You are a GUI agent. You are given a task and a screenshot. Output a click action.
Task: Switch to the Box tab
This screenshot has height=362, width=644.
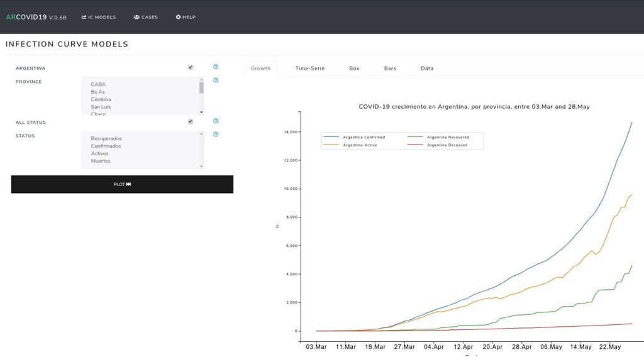tap(355, 69)
